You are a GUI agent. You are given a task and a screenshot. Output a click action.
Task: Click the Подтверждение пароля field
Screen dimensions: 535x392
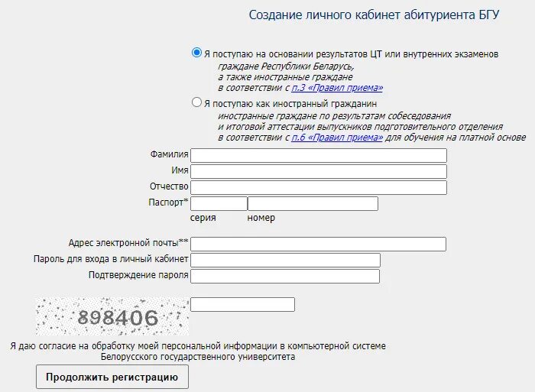[x=285, y=275]
